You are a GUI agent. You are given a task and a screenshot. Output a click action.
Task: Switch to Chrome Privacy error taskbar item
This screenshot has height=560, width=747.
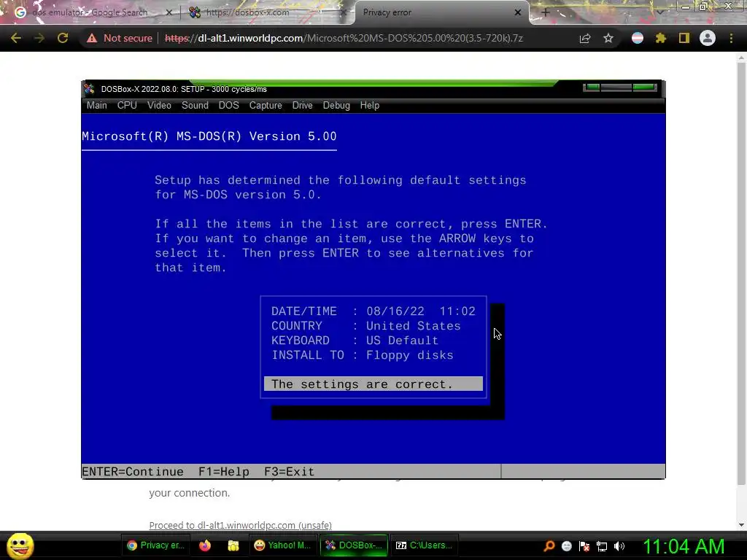coord(156,545)
